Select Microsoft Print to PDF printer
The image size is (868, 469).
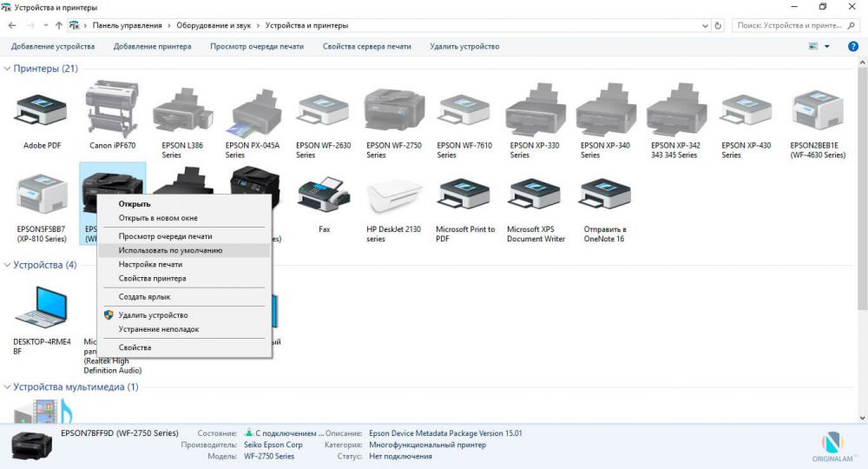tap(464, 195)
